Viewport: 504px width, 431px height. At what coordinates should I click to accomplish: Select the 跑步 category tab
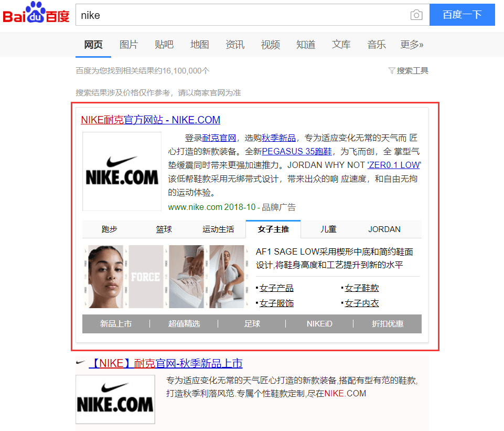(x=109, y=229)
